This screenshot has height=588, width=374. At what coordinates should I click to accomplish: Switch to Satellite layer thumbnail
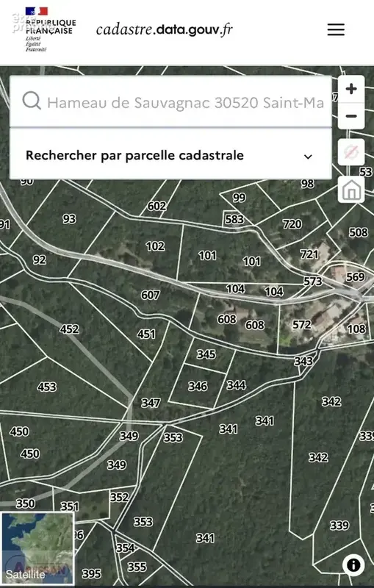(37, 548)
